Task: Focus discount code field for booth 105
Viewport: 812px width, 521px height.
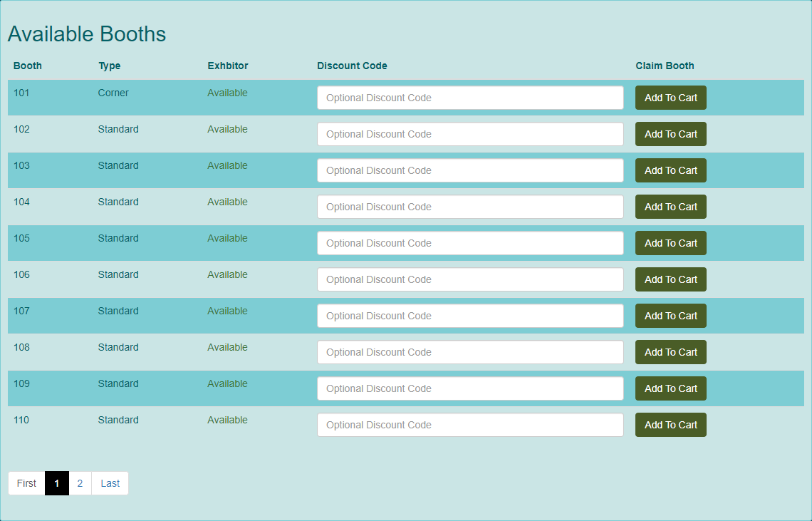Action: click(x=470, y=242)
